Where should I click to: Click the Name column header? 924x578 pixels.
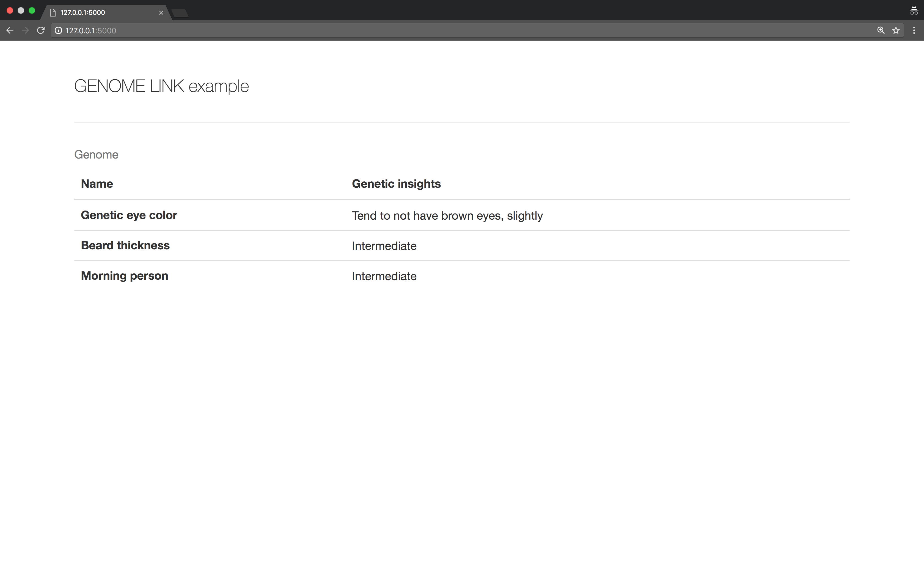pyautogui.click(x=97, y=184)
